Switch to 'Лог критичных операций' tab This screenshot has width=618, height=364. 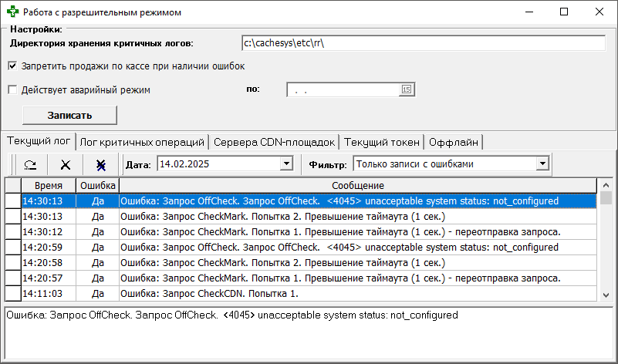[143, 142]
